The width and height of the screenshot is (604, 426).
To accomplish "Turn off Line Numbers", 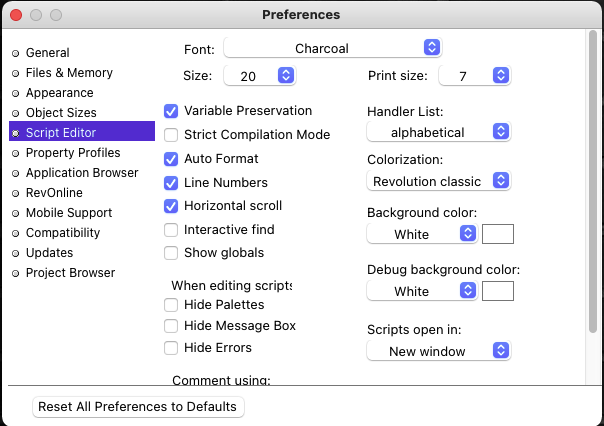I will (x=172, y=183).
